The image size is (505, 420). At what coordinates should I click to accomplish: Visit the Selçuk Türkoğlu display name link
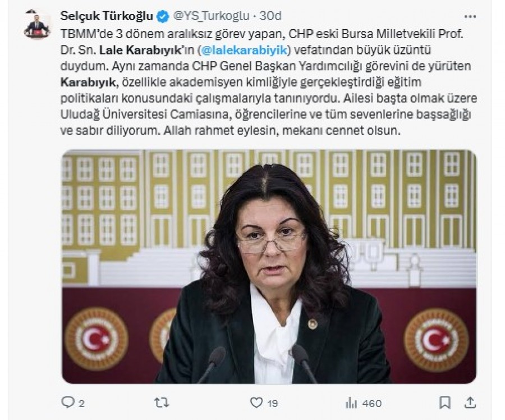point(107,16)
